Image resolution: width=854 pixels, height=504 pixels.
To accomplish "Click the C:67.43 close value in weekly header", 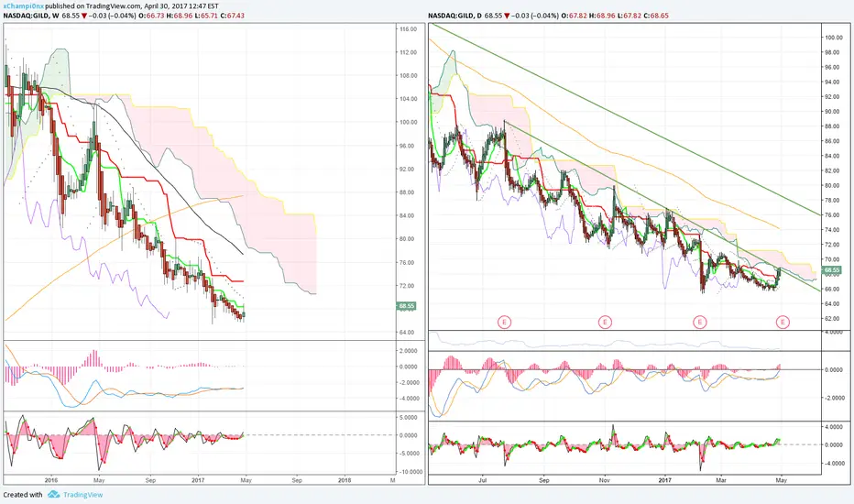I will [x=233, y=16].
